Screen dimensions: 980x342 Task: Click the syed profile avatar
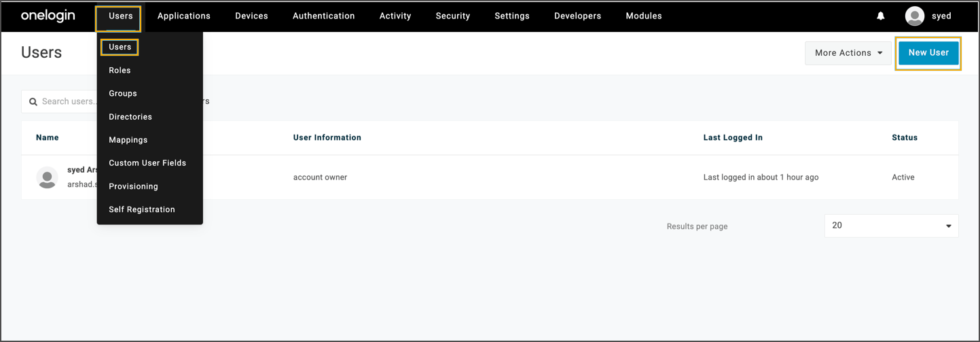(915, 16)
